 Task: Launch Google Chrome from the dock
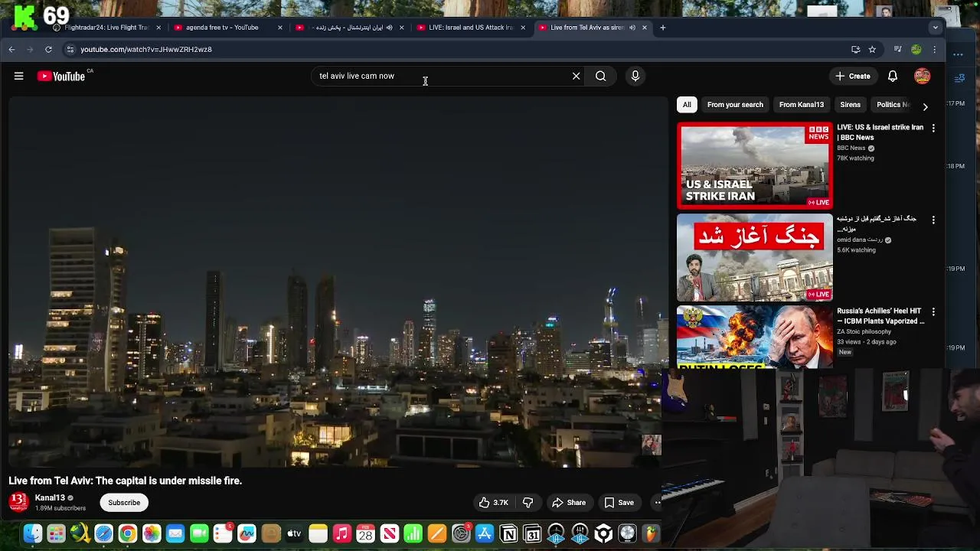coord(128,533)
